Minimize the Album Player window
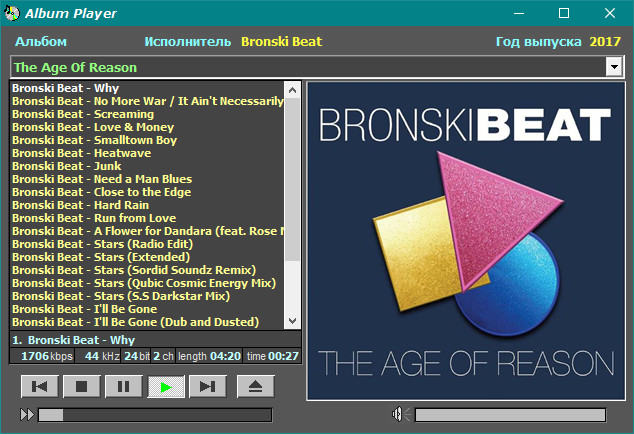This screenshot has height=434, width=634. (x=519, y=13)
